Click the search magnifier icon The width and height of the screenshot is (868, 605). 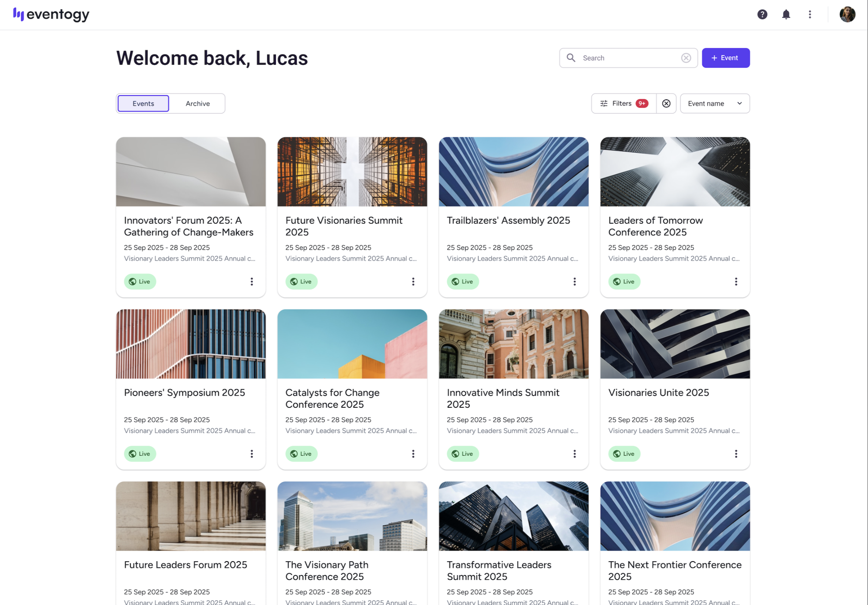571,58
